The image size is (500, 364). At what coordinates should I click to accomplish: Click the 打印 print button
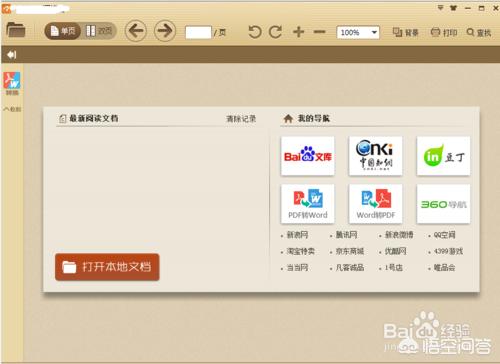point(444,32)
